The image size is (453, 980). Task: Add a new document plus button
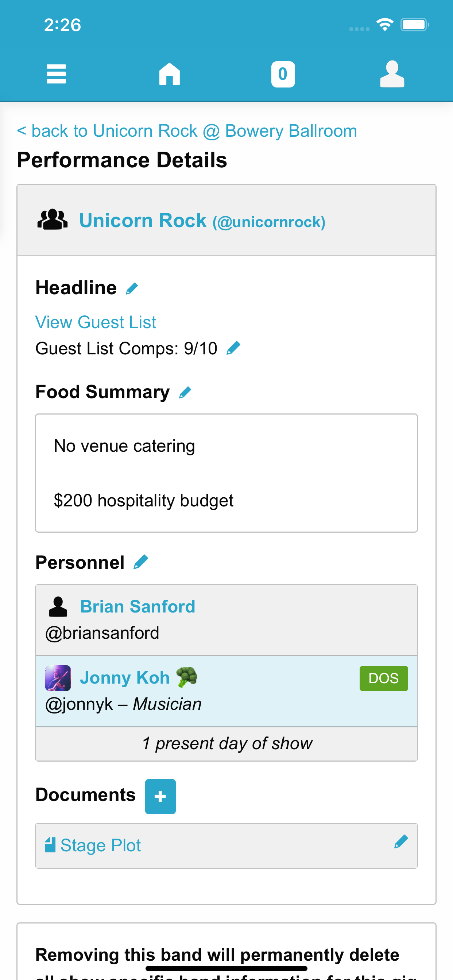coord(160,796)
